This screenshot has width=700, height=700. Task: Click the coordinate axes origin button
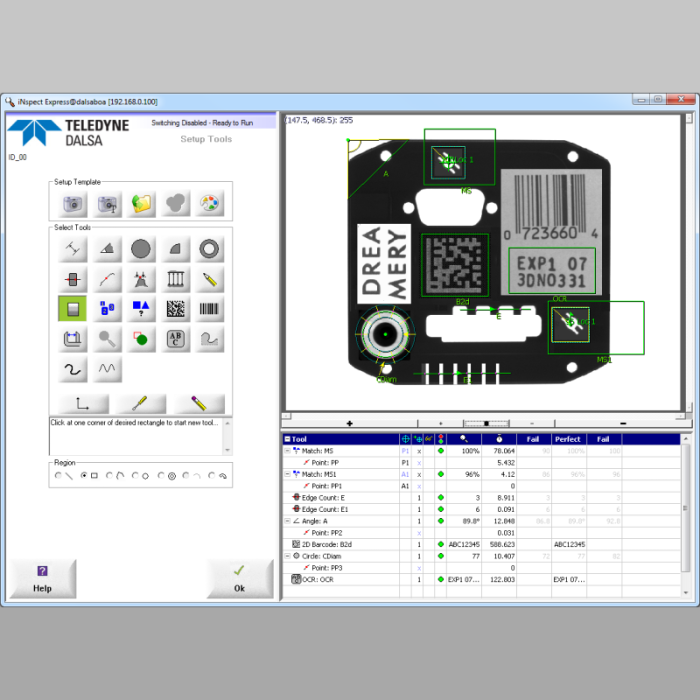tap(83, 404)
